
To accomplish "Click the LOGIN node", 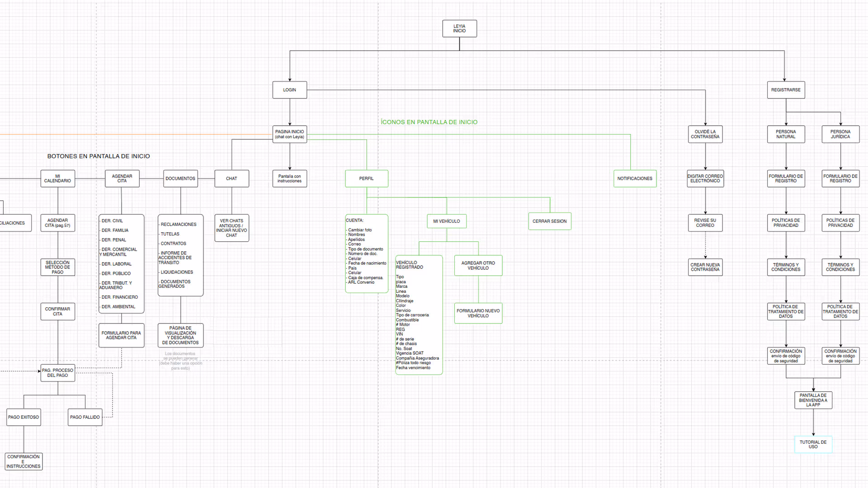I will (289, 89).
